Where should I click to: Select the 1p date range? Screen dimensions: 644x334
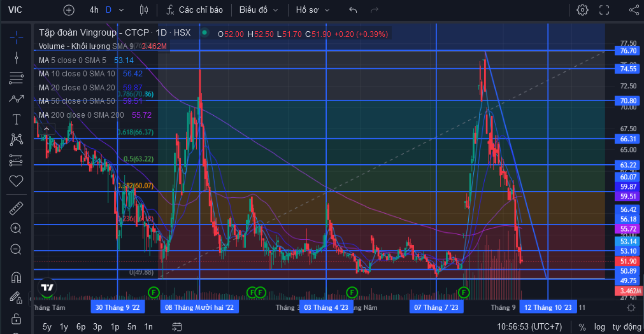115,326
